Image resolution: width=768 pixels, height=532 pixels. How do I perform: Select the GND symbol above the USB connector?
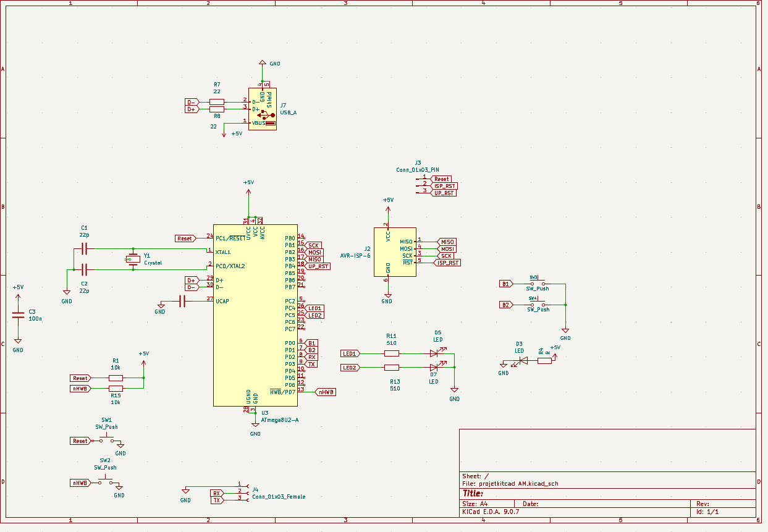pyautogui.click(x=263, y=63)
